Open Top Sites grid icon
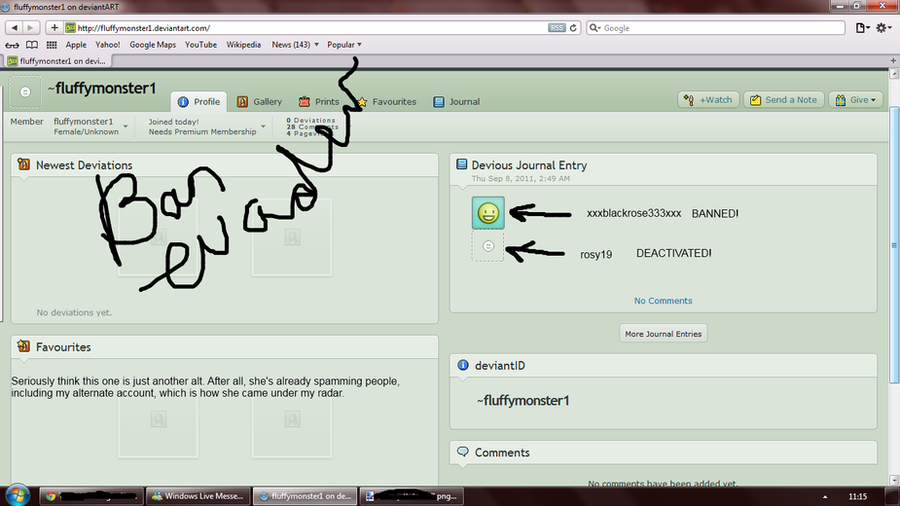The width and height of the screenshot is (900, 506). (x=52, y=45)
